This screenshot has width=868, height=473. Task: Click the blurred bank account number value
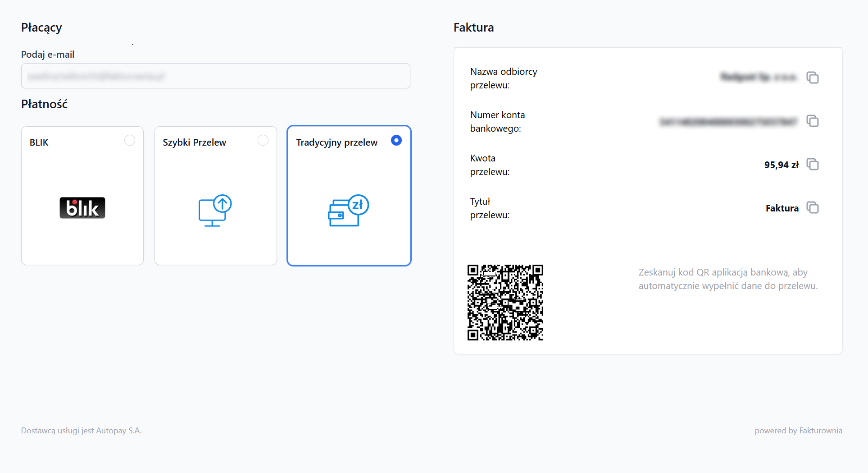728,122
